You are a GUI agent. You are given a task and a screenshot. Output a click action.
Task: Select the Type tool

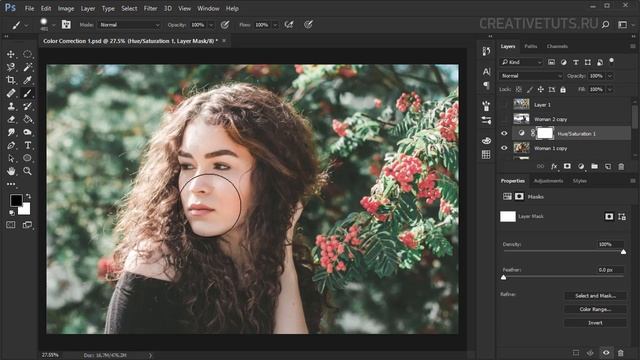[x=27, y=145]
